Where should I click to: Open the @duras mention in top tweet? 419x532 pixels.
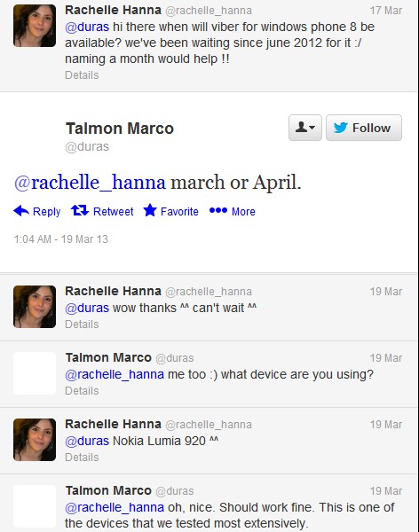(87, 27)
